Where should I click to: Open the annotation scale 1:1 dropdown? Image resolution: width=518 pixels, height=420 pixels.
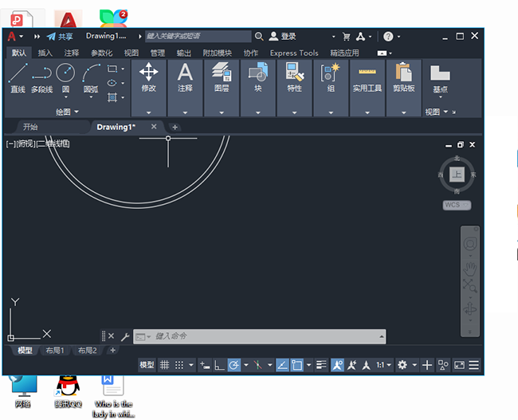[384, 365]
